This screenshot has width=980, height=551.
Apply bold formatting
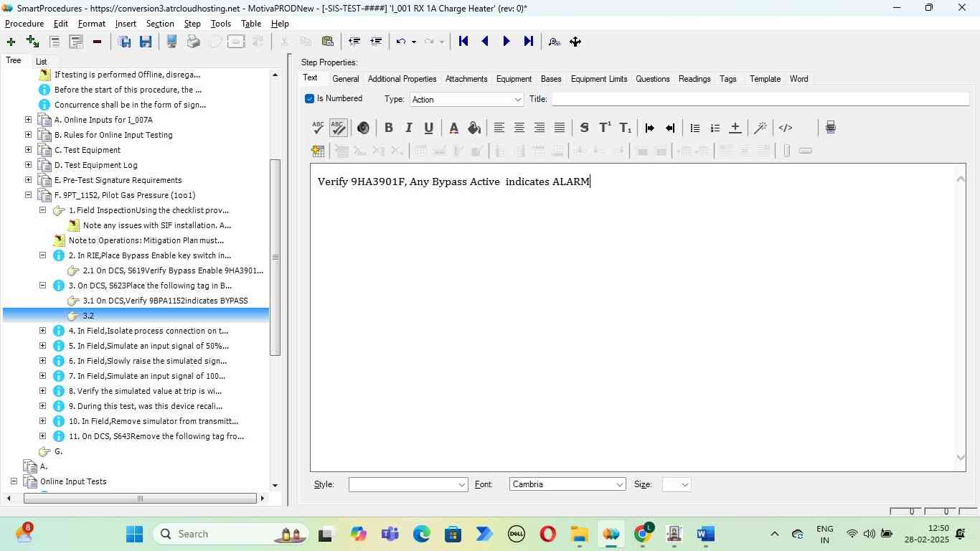coord(388,128)
